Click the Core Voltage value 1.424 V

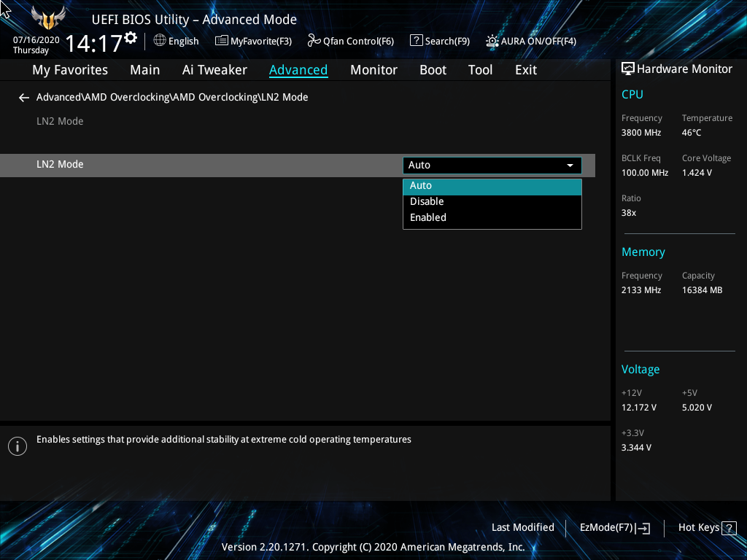(x=697, y=173)
